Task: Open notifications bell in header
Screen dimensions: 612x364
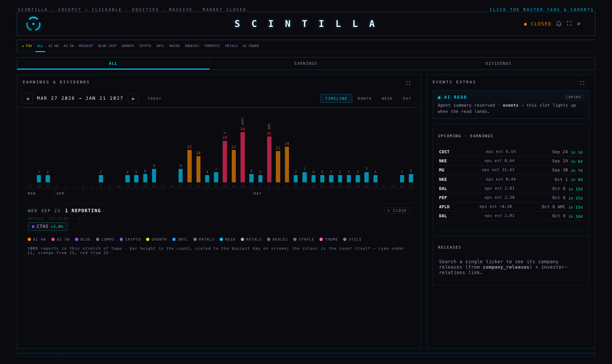Action: (559, 24)
